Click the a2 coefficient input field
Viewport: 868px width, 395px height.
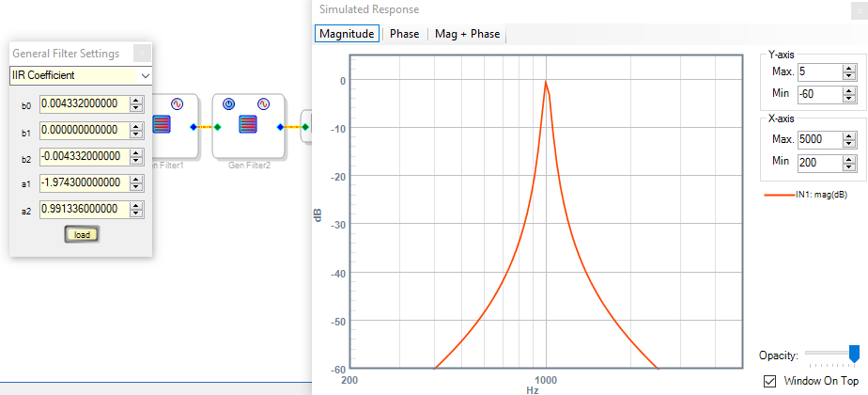(85, 209)
